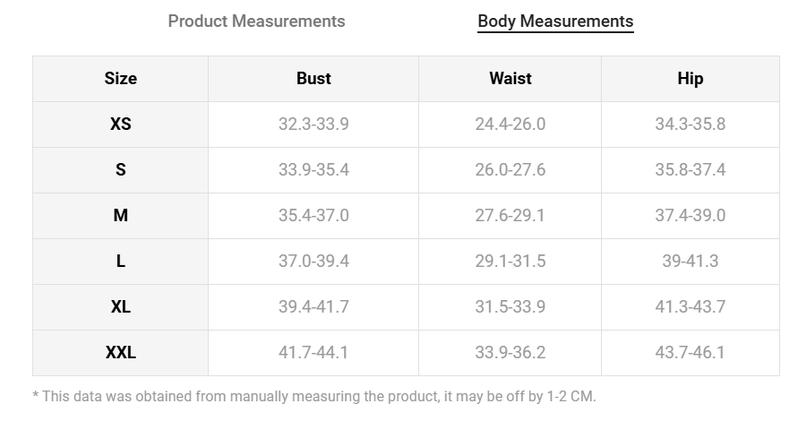Click the XS bust value 32.3-33.9
Screen dimensions: 798x421
314,124
